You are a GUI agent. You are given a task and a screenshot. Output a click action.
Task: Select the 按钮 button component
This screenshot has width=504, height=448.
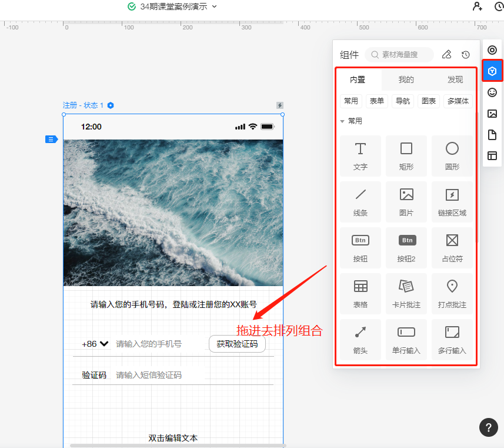click(x=361, y=248)
